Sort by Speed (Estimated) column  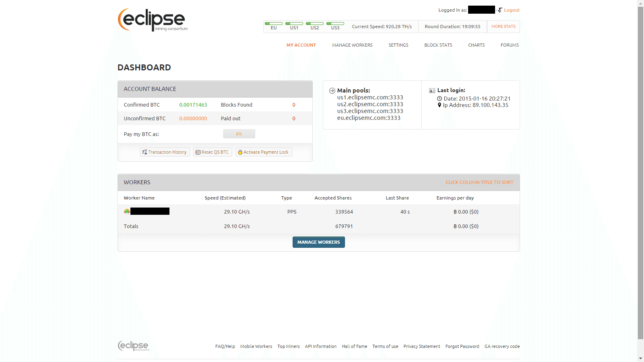click(x=225, y=198)
